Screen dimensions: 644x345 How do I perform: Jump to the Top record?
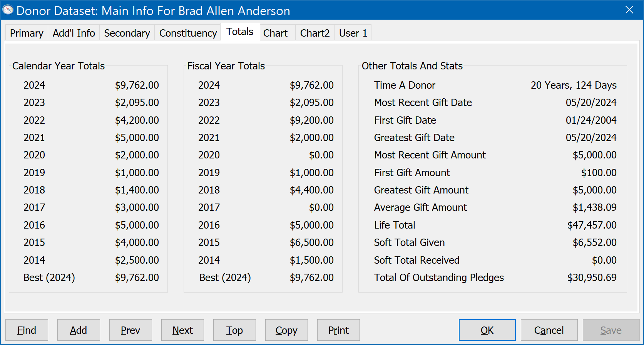tap(234, 330)
